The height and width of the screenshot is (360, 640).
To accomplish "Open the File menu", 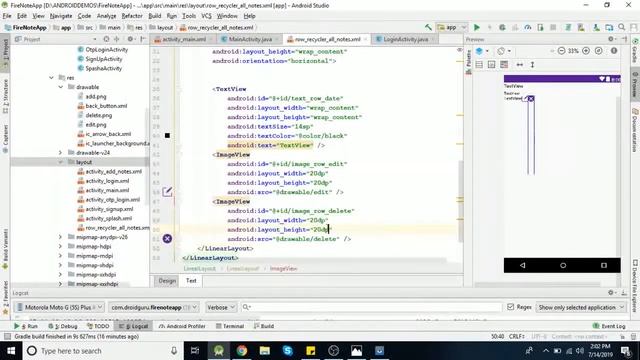I will (x=7, y=16).
